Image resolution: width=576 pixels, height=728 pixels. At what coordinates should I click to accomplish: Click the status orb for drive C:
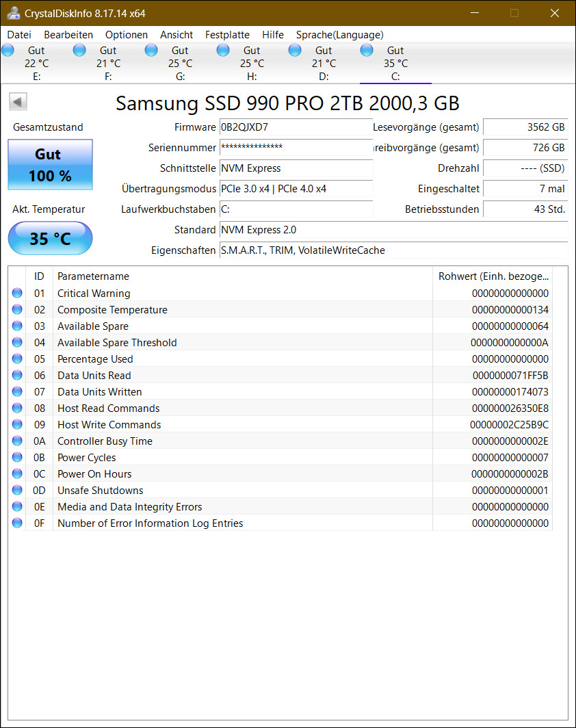(x=367, y=50)
